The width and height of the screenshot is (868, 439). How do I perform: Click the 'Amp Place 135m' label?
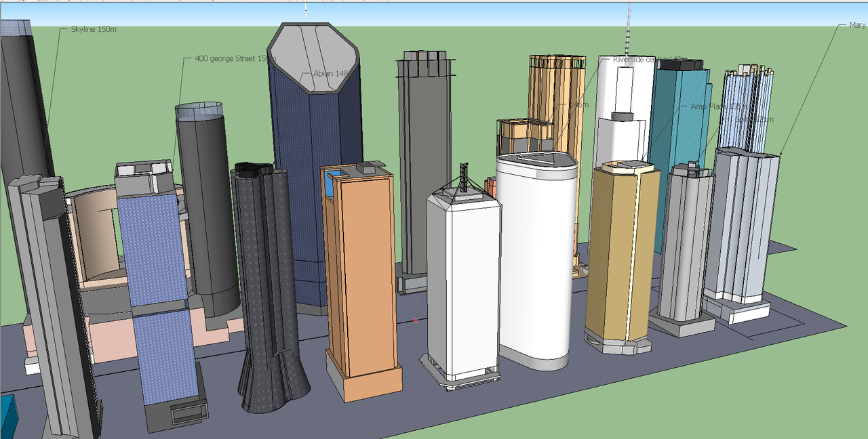[719, 106]
